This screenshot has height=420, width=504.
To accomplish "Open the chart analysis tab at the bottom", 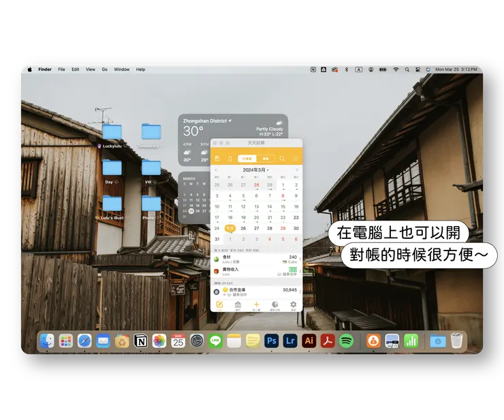I will point(275,306).
